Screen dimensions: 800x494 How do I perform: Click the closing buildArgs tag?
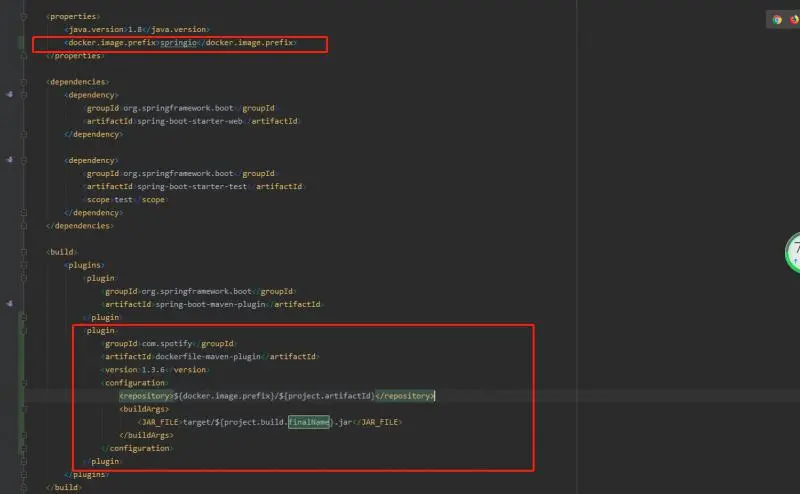(x=146, y=435)
